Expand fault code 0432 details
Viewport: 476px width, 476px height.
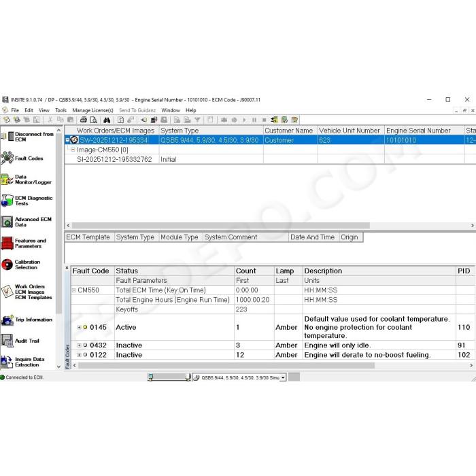click(79, 345)
